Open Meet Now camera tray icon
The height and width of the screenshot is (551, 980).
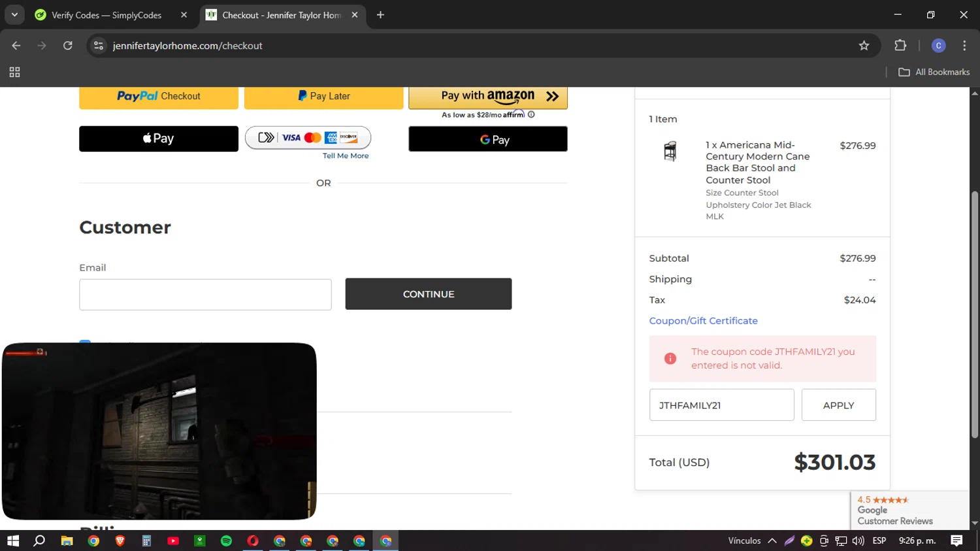824,541
